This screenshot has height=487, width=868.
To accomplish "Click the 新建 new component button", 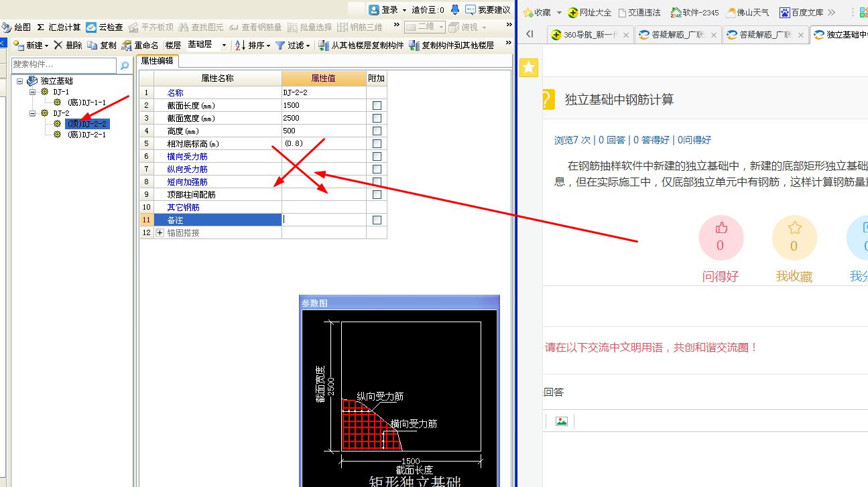I will point(31,45).
